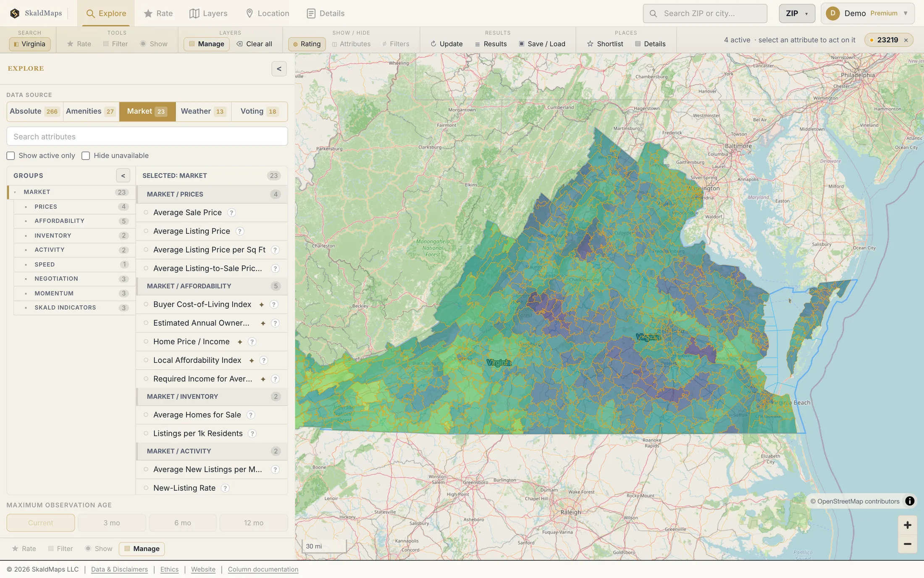Click the SkaldMaps logo icon
924x578 pixels.
pyautogui.click(x=15, y=13)
